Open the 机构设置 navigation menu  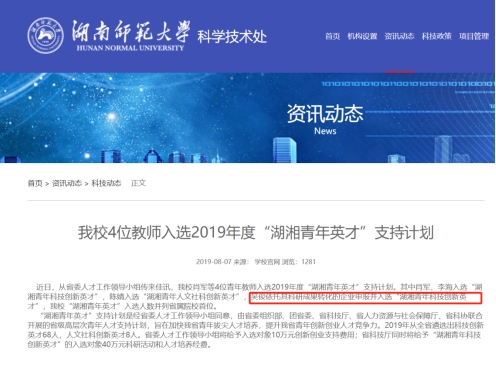tap(362, 36)
